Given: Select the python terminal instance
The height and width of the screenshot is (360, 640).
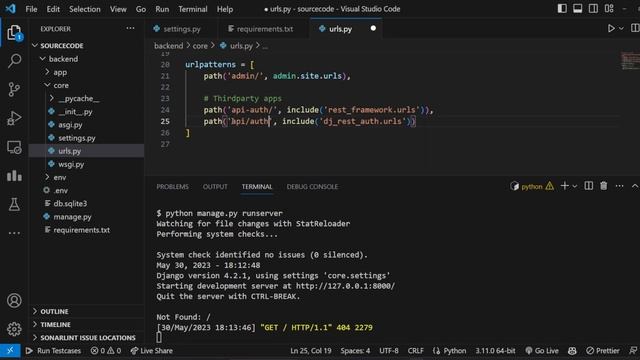Looking at the screenshot, I should tap(531, 187).
